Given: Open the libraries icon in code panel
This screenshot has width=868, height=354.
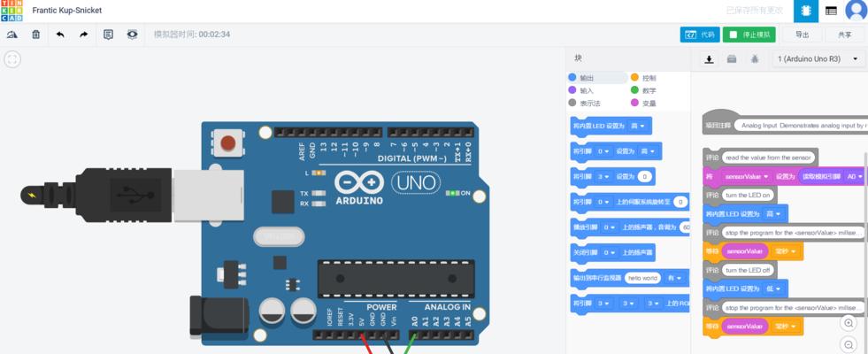Looking at the screenshot, I should [x=731, y=58].
